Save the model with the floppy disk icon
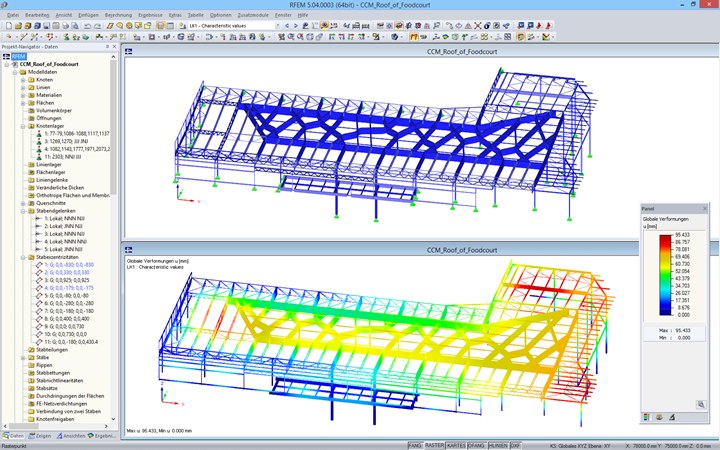The height and width of the screenshot is (450, 720). [46, 26]
